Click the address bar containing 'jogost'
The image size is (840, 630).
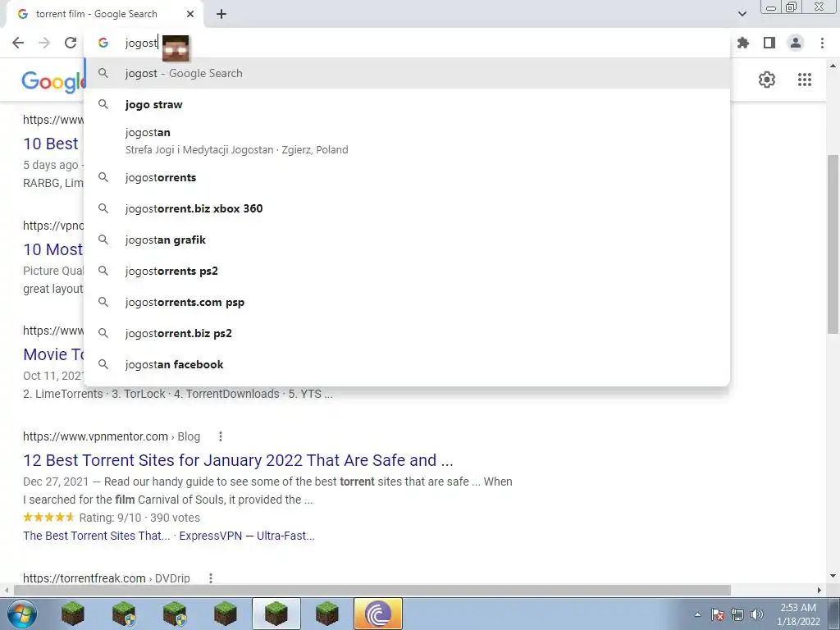[407, 43]
